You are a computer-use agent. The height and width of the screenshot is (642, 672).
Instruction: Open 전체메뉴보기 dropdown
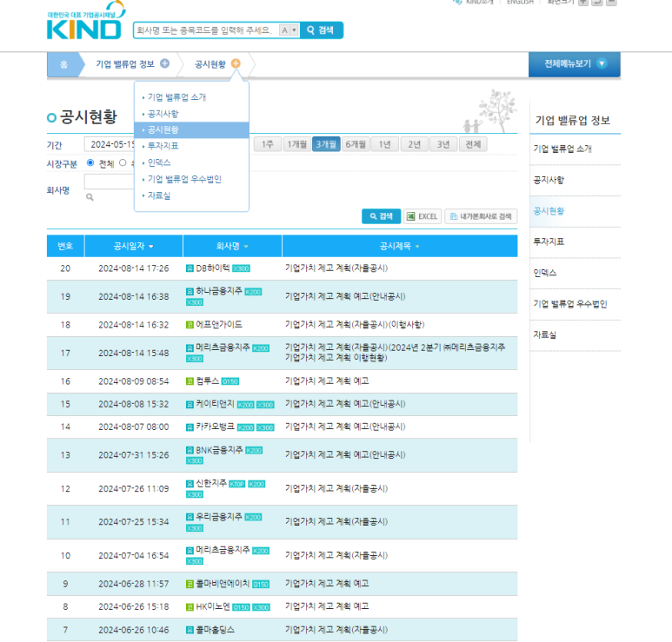pos(575,64)
